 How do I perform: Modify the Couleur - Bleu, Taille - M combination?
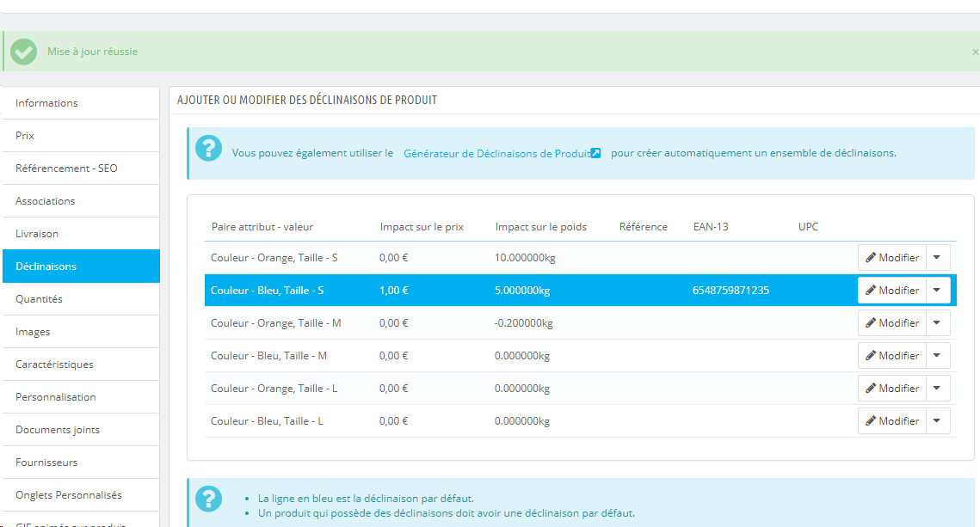891,355
